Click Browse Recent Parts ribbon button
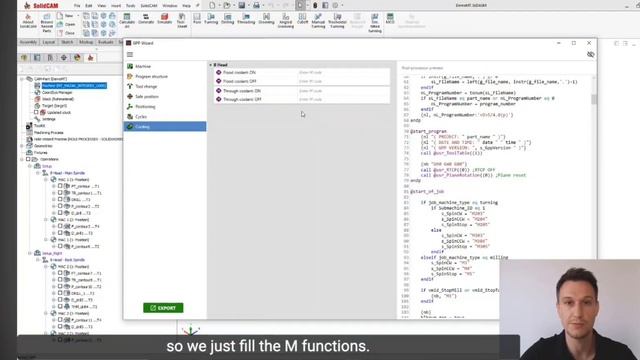640x360 pixels. pyautogui.click(x=47, y=23)
